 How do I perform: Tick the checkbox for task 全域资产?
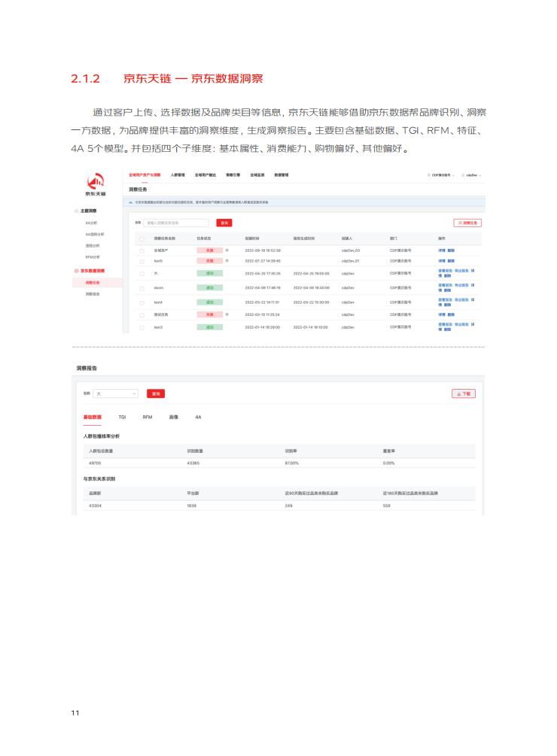point(142,250)
